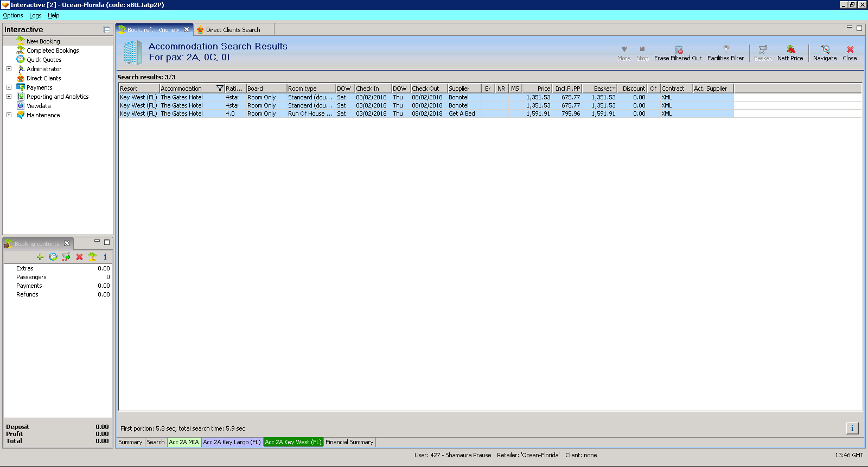Sort results by Discount column header
This screenshot has height=467, width=868.
[633, 89]
